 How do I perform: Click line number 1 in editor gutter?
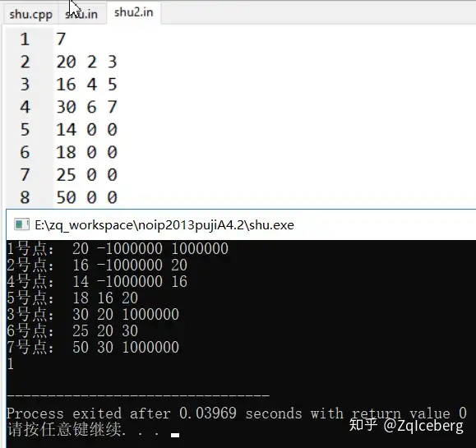25,39
